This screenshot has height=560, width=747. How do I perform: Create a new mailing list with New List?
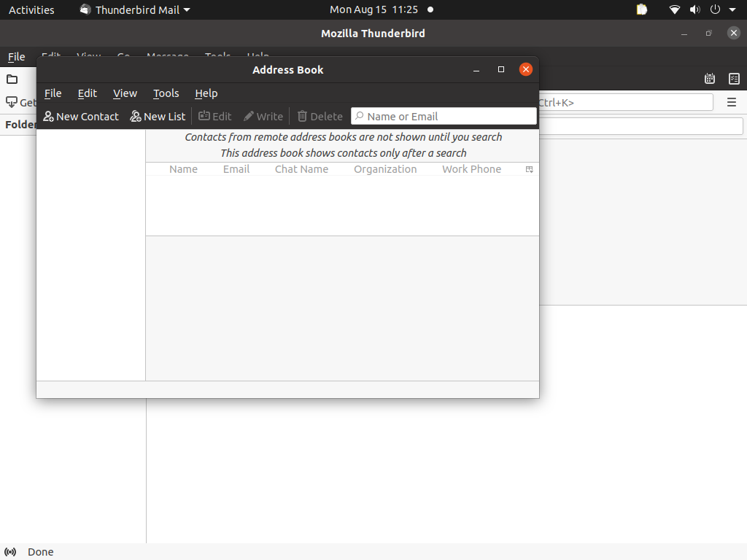tap(158, 116)
